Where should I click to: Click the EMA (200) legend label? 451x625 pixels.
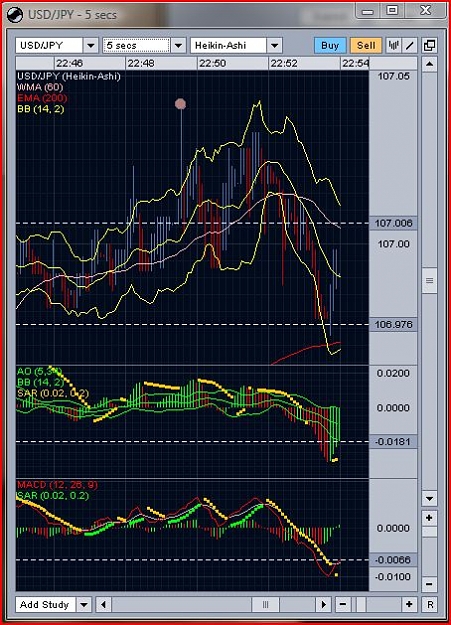42,98
